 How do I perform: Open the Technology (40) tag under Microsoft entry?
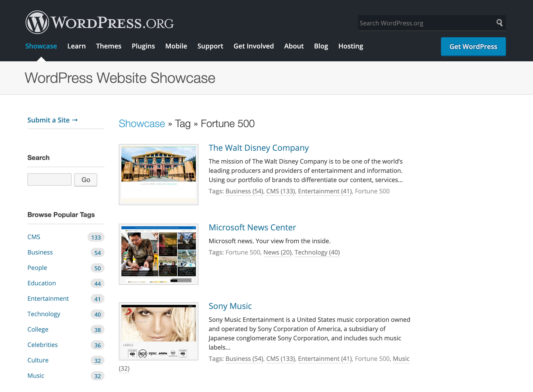click(317, 252)
